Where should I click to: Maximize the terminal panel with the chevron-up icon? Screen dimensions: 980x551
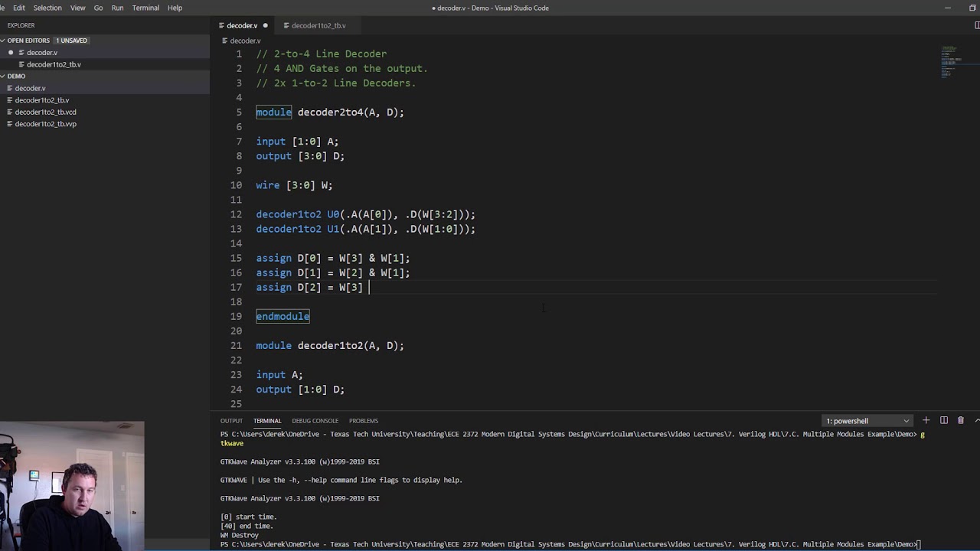(977, 420)
